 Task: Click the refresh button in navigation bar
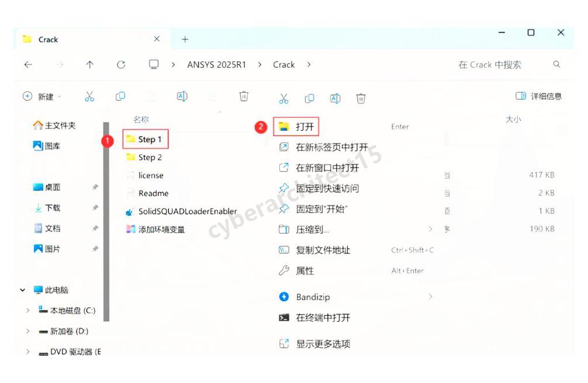tap(121, 65)
